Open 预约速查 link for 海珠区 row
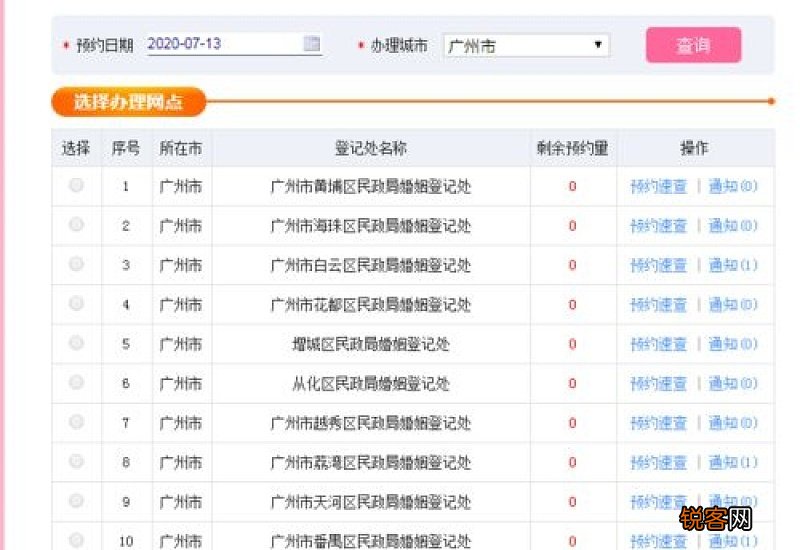 click(x=659, y=226)
